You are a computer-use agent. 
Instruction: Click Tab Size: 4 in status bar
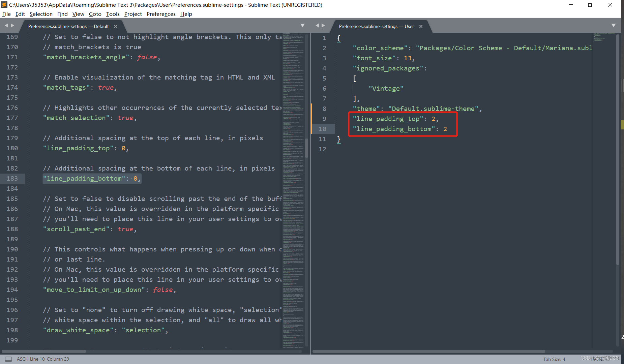pos(554,359)
